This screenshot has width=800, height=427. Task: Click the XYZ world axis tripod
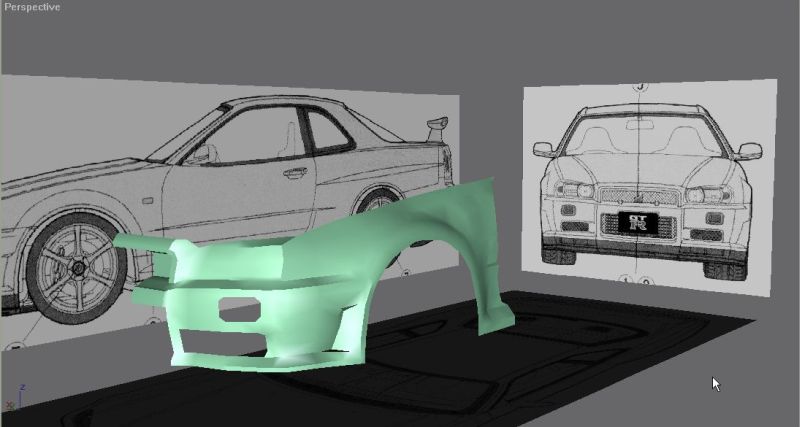click(x=15, y=399)
